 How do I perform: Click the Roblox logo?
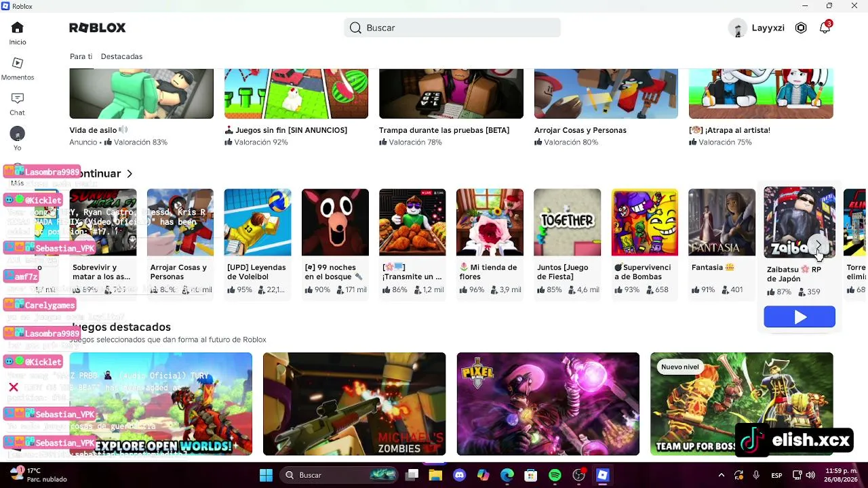(98, 28)
